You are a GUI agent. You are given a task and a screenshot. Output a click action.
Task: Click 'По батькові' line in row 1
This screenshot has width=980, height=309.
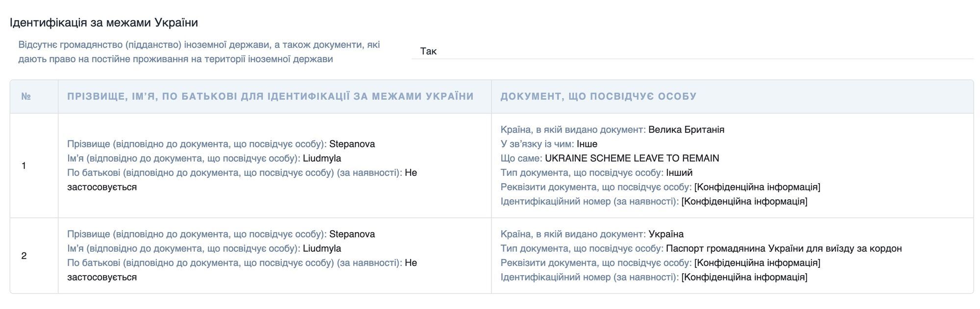tap(242, 180)
